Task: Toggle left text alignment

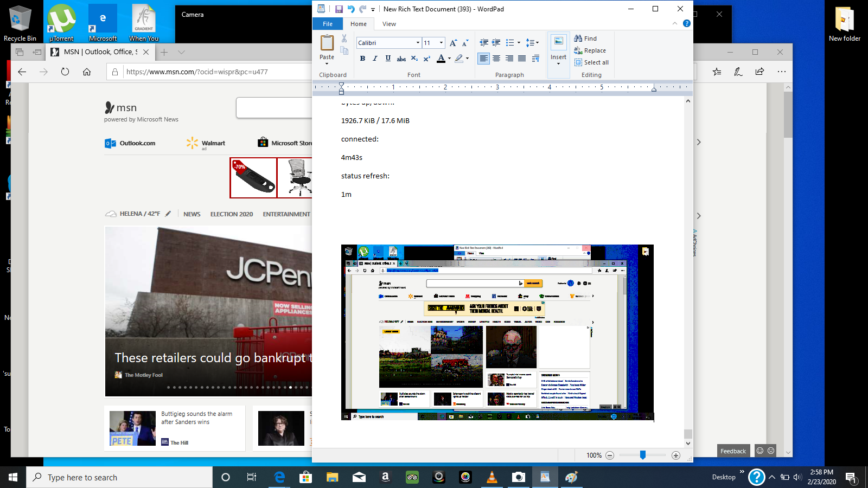Action: (x=483, y=59)
